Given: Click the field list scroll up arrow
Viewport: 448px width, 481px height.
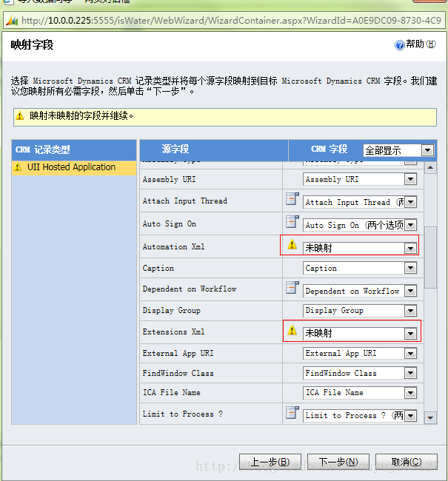Looking at the screenshot, I should point(430,167).
